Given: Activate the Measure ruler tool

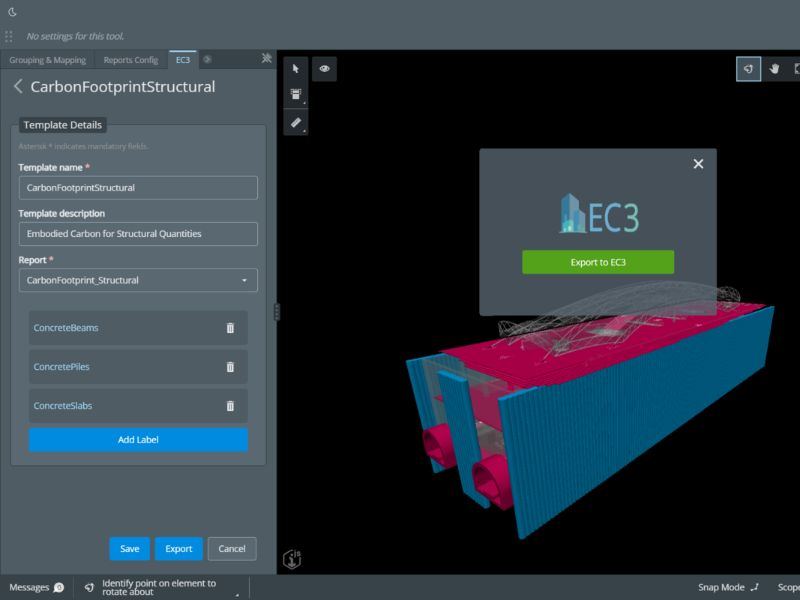Looking at the screenshot, I should click(x=296, y=122).
